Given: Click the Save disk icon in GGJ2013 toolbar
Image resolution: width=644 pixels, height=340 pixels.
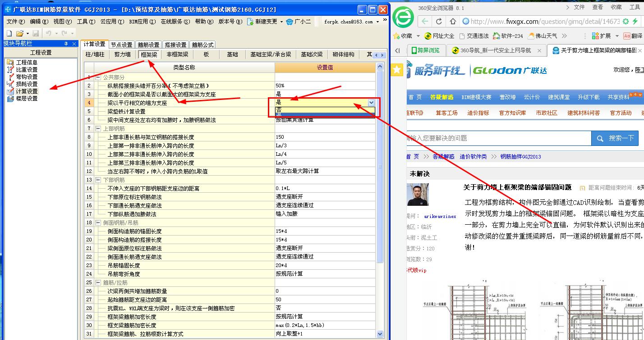Looking at the screenshot, I should [36, 33].
